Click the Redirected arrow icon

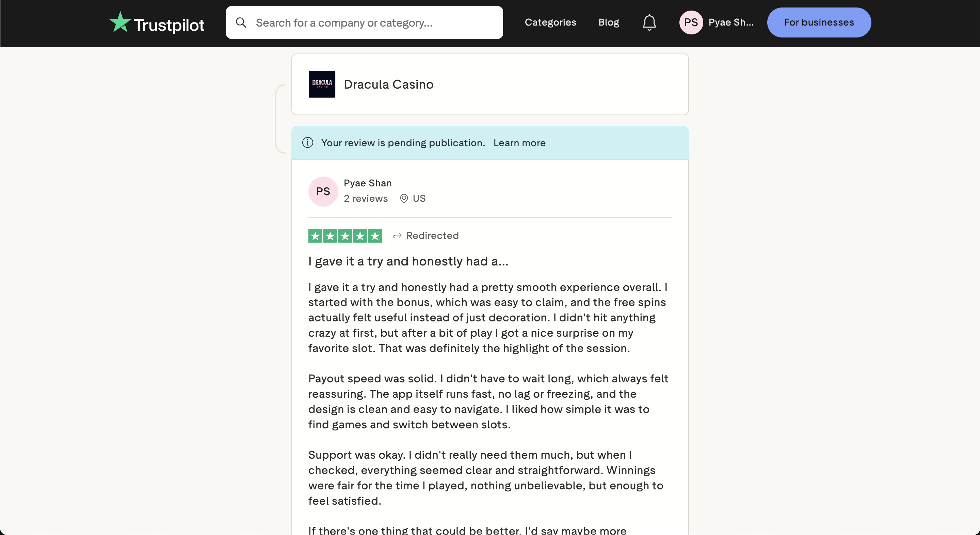[x=397, y=236]
